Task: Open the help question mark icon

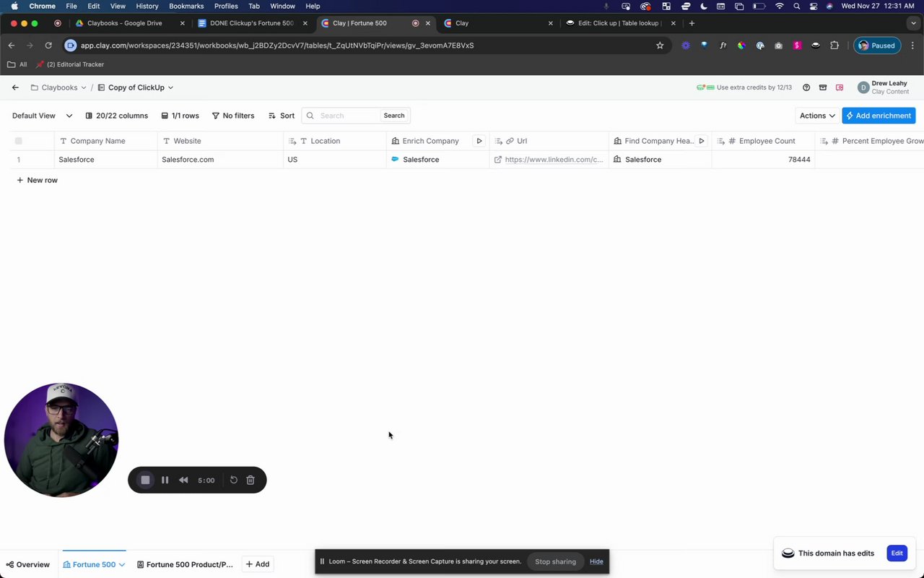Action: pos(806,87)
